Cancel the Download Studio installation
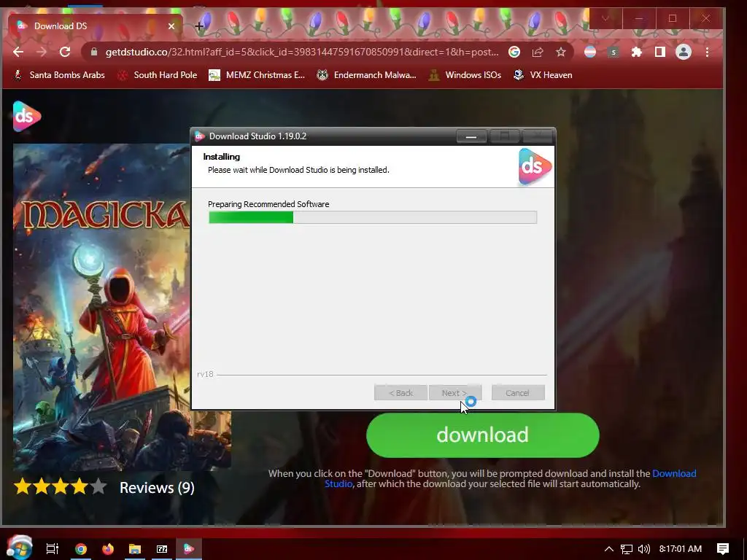 (518, 393)
